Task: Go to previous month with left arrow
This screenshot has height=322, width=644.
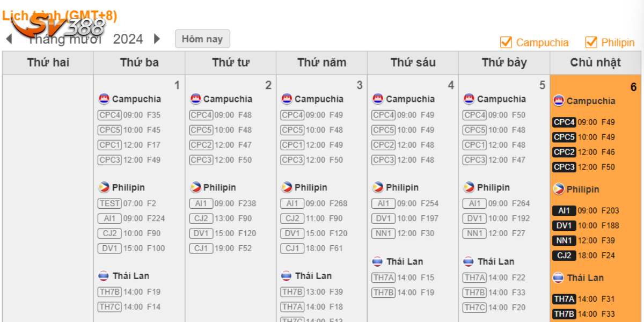Action: point(9,39)
